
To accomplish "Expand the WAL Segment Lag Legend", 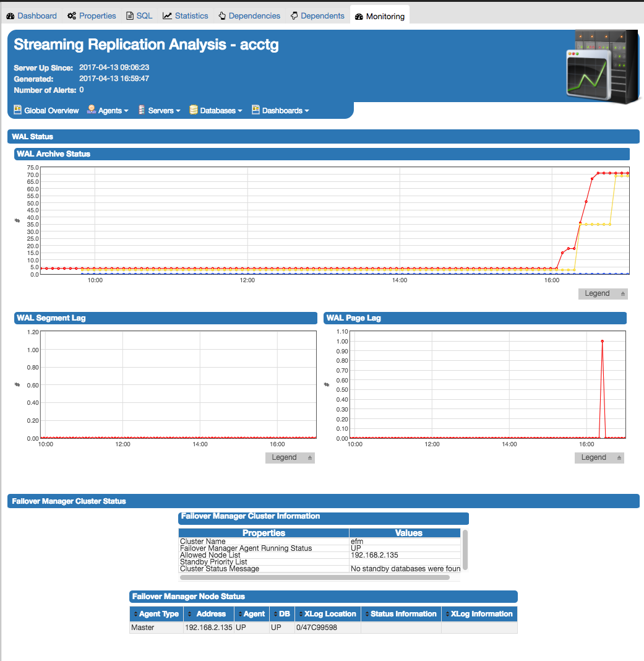I will pyautogui.click(x=290, y=457).
